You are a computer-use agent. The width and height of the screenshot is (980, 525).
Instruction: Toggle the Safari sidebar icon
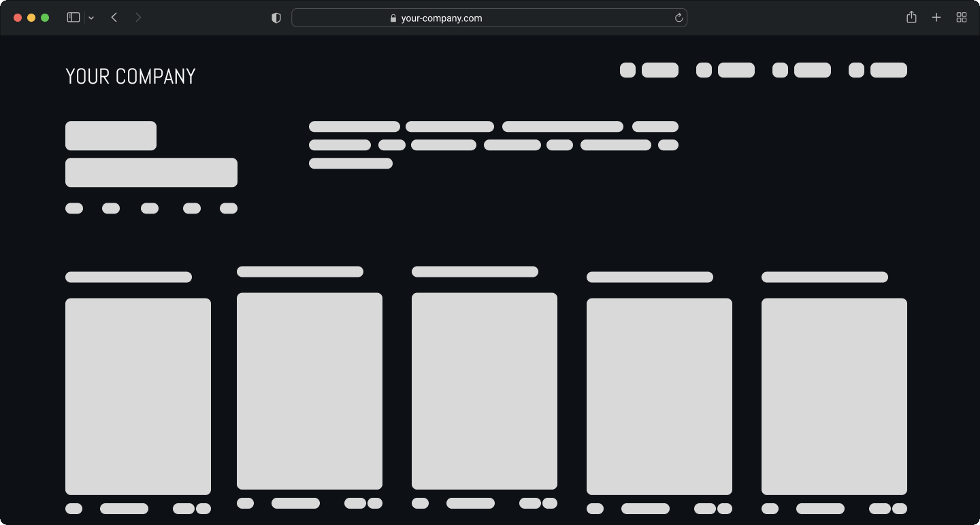click(x=73, y=18)
